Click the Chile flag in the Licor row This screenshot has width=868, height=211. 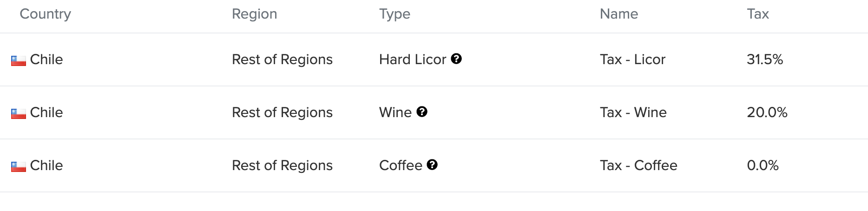[x=19, y=60]
